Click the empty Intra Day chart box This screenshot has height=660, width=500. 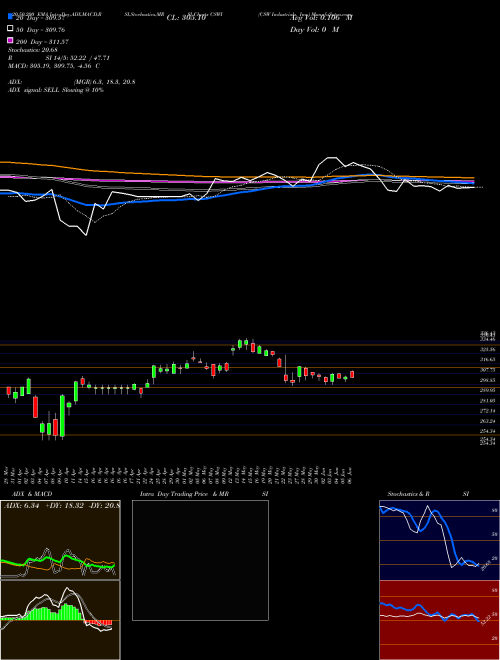[200, 560]
